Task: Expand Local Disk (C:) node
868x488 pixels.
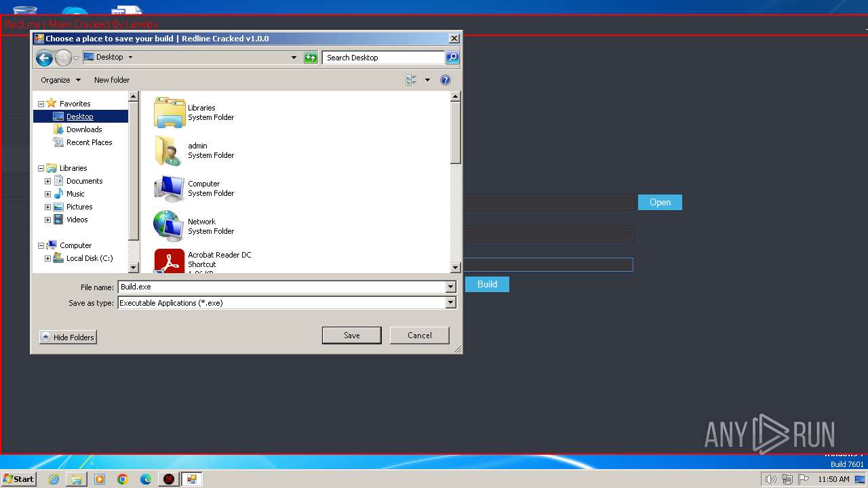Action: pyautogui.click(x=47, y=258)
